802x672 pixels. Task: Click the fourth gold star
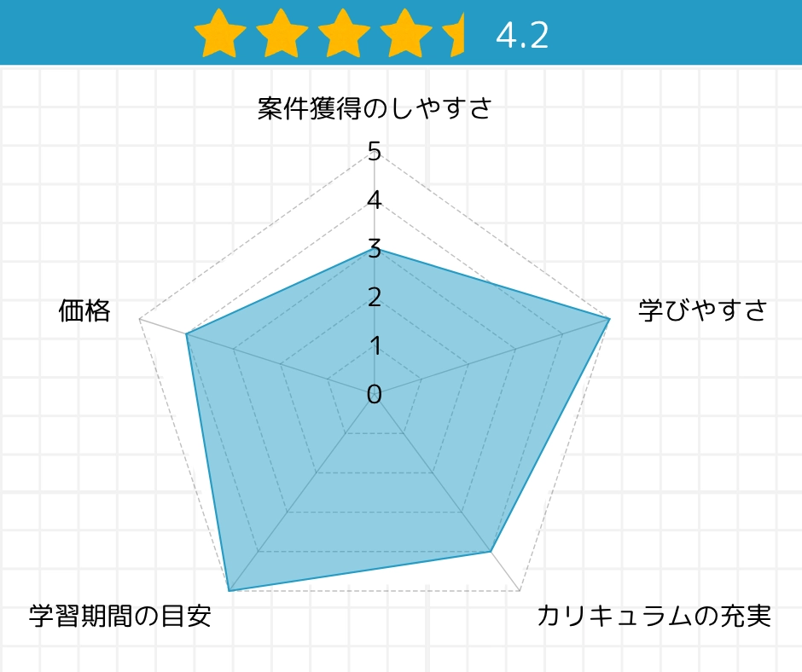click(x=405, y=33)
